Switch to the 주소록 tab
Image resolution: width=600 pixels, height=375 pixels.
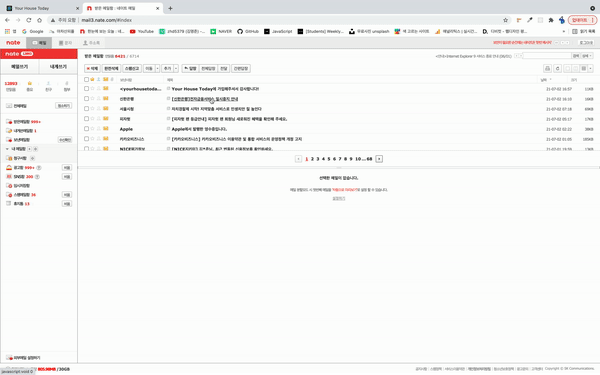tap(91, 42)
